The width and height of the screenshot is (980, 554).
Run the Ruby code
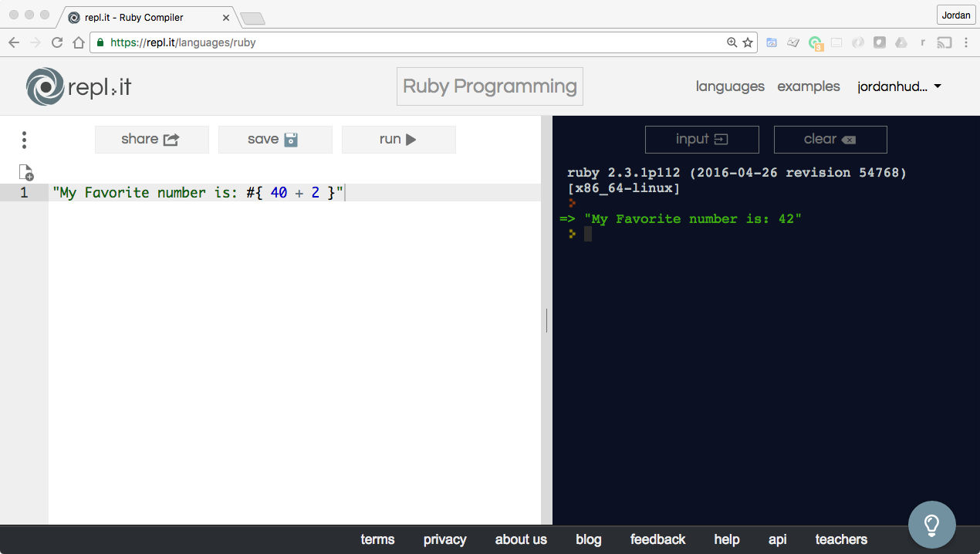pos(398,140)
